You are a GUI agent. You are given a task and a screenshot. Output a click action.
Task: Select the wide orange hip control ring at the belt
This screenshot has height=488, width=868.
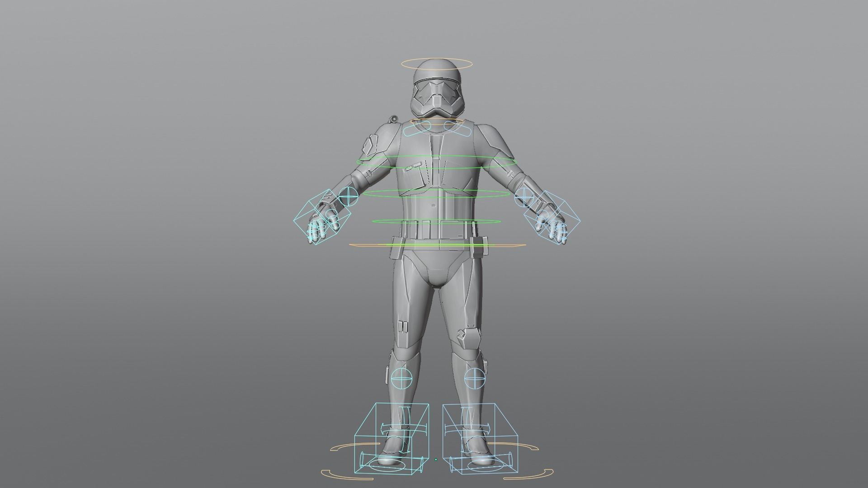(437, 245)
